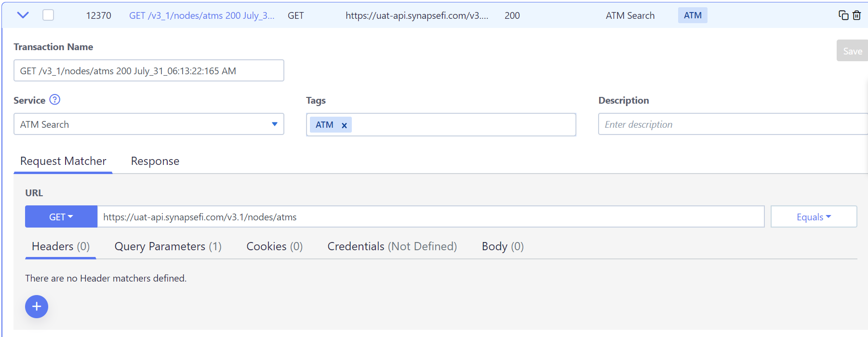The width and height of the screenshot is (868, 337).
Task: Click the Service help question mark icon
Action: point(55,100)
